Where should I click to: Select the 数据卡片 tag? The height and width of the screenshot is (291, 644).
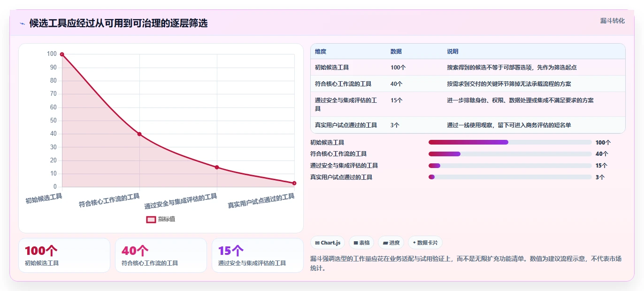(425, 243)
